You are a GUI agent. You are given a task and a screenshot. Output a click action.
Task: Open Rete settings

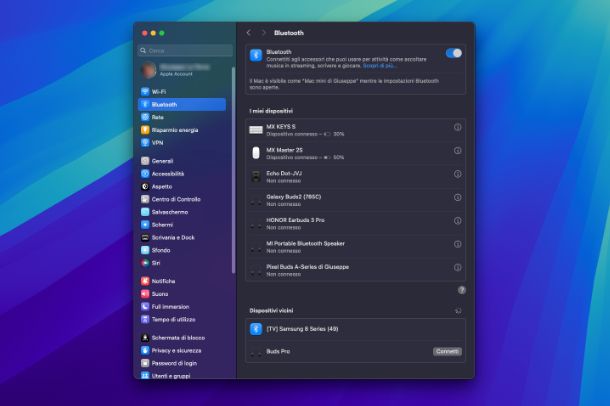point(182,117)
